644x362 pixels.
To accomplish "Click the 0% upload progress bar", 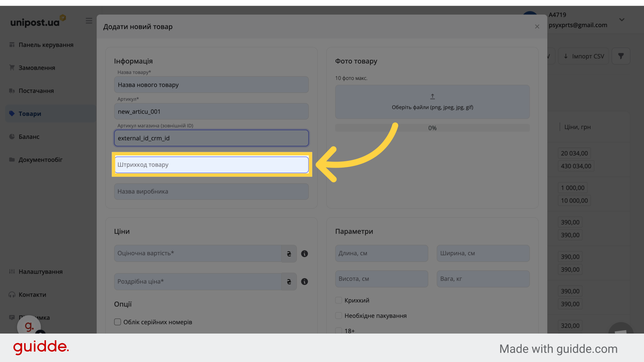I will click(432, 128).
